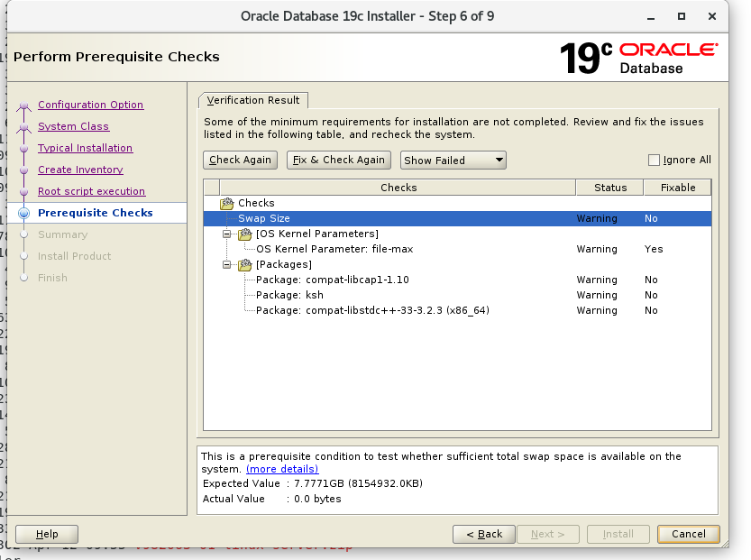Screen dimensions: 751x560
Task: Click the Checks root tree label
Action: pos(256,203)
